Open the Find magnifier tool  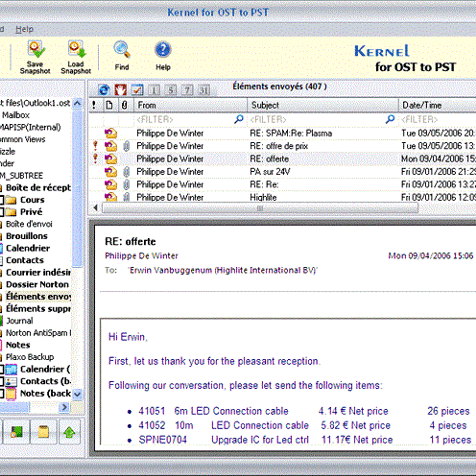pyautogui.click(x=122, y=49)
